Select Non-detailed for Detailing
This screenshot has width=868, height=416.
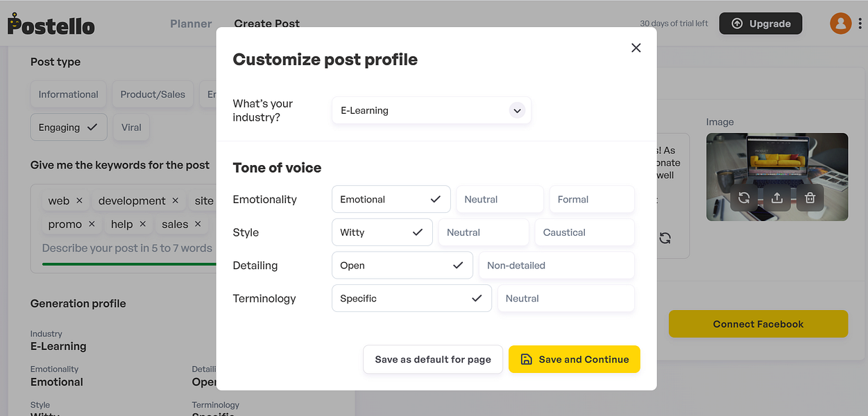click(x=556, y=266)
